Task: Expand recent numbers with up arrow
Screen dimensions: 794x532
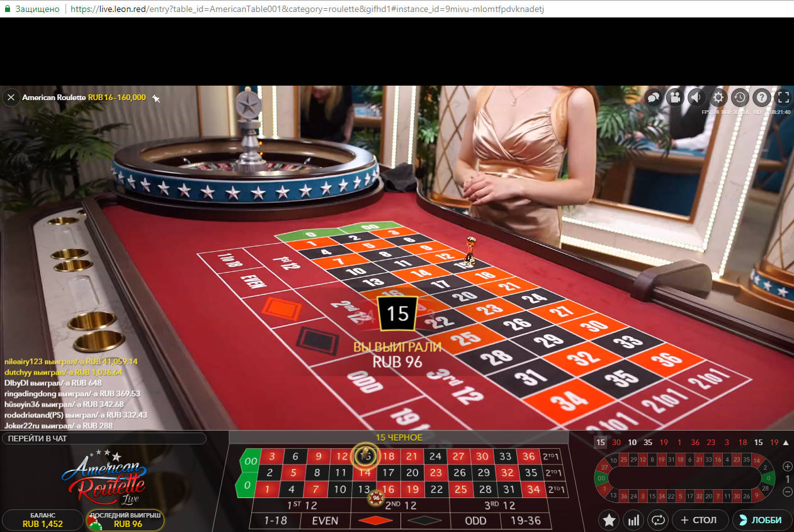Action: [x=786, y=443]
